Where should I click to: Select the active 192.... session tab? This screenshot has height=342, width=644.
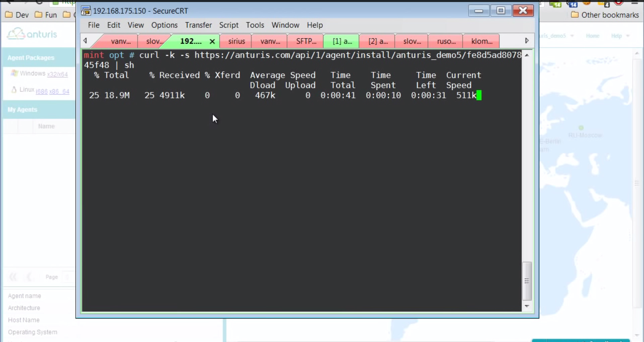(191, 41)
